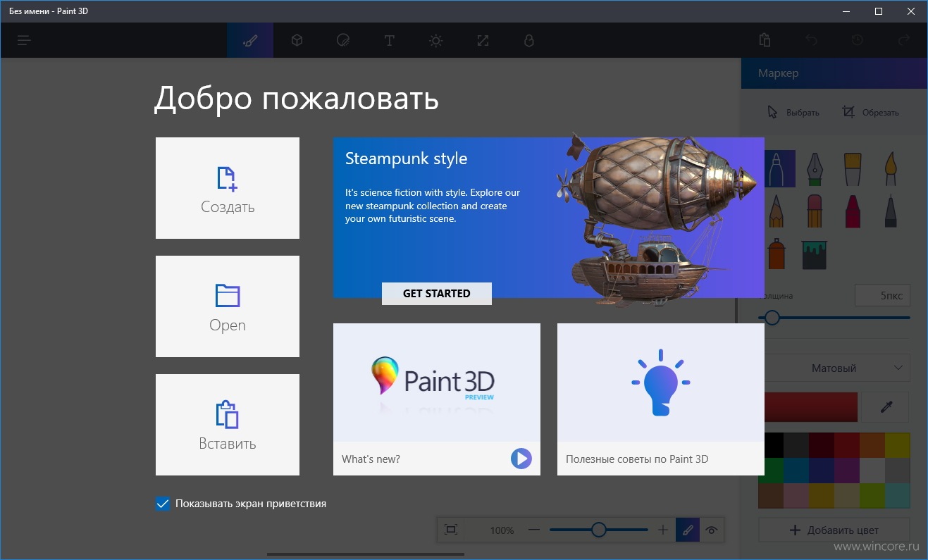Viewport: 928px width, 560px height.
Task: Switch to the Text tool tab
Action: click(389, 41)
